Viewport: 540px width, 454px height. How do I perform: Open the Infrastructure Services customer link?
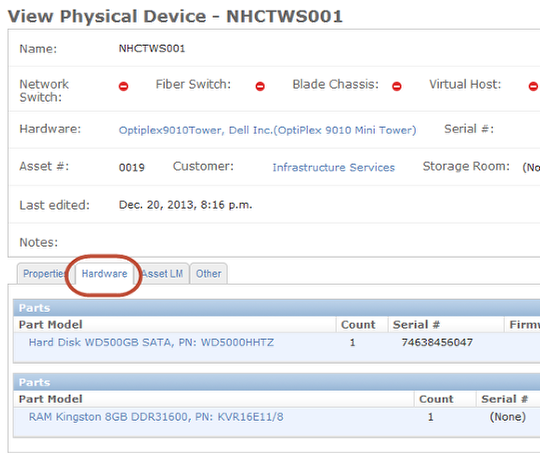tap(334, 167)
